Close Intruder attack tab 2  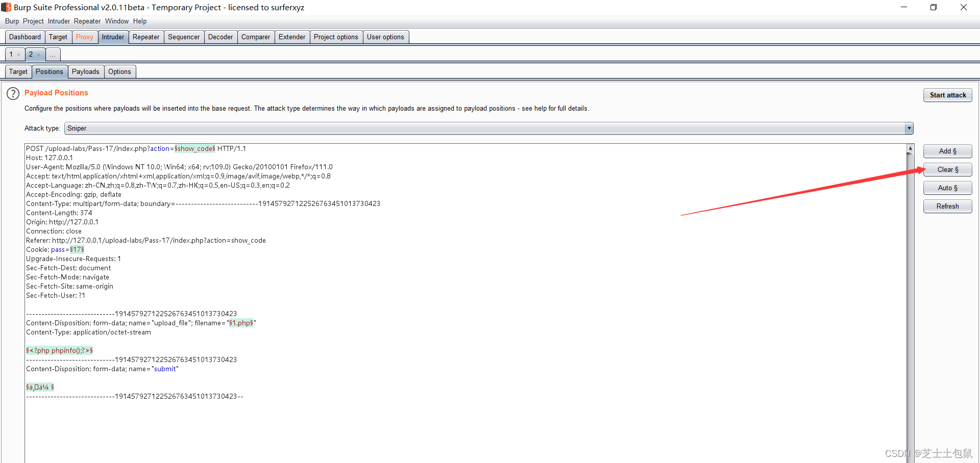(x=38, y=55)
